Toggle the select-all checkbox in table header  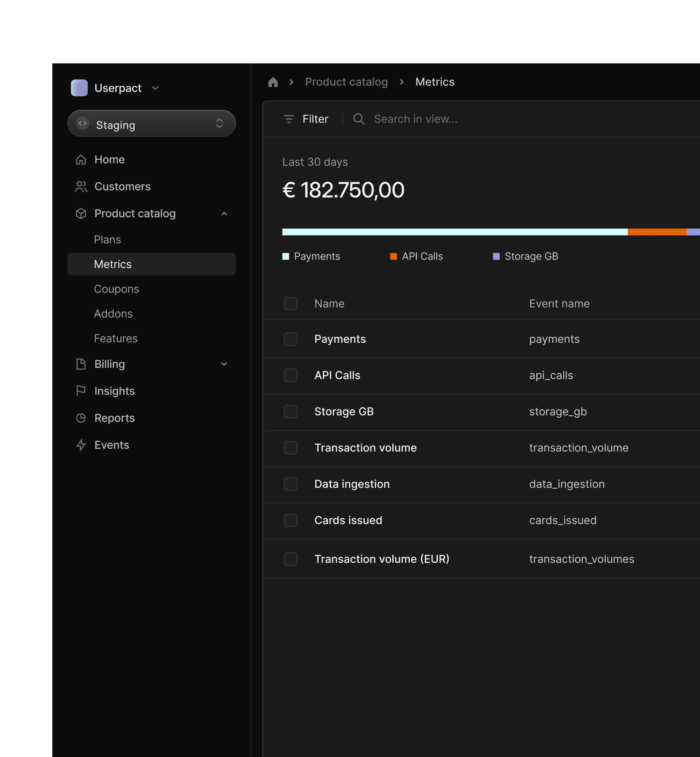click(291, 304)
